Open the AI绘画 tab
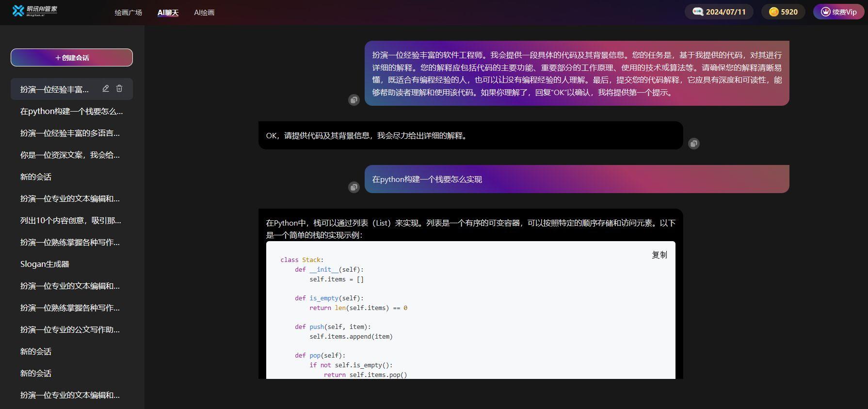The image size is (868, 409). click(x=204, y=13)
